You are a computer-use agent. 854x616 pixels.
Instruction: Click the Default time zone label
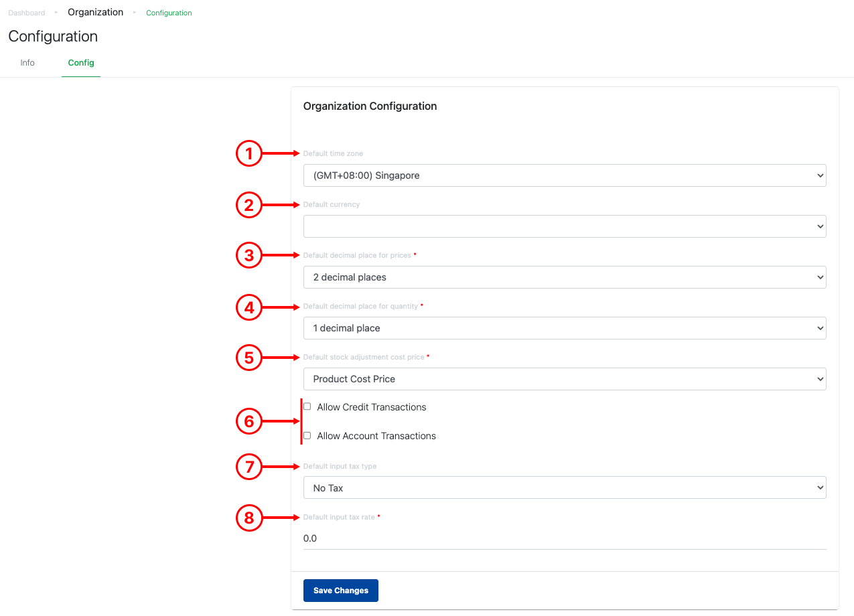click(x=333, y=153)
